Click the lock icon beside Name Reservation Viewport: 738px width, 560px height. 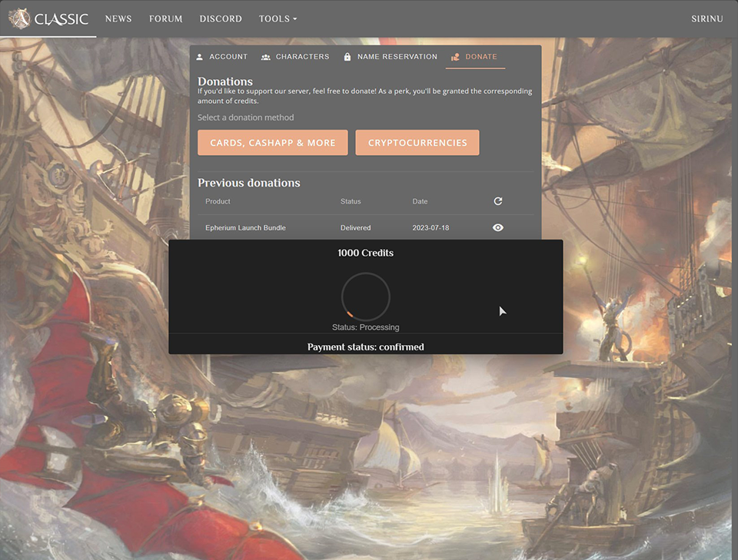(347, 57)
